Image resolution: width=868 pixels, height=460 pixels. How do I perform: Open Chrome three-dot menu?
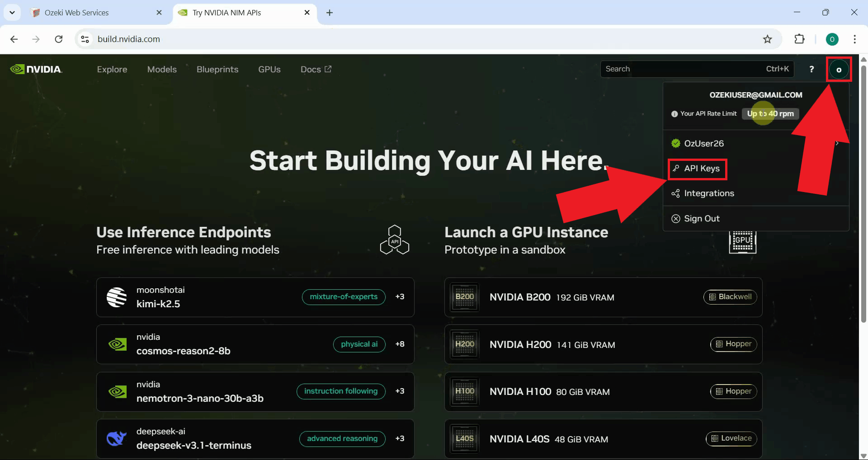854,39
